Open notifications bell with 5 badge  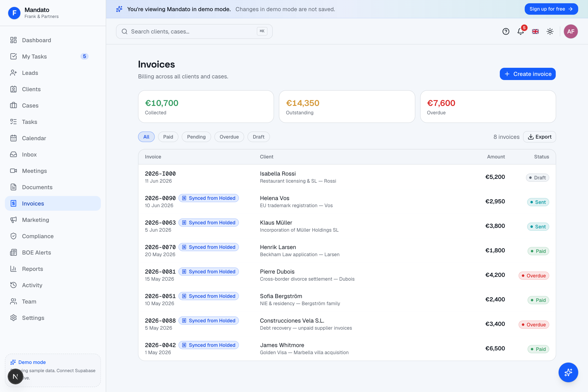(x=521, y=31)
